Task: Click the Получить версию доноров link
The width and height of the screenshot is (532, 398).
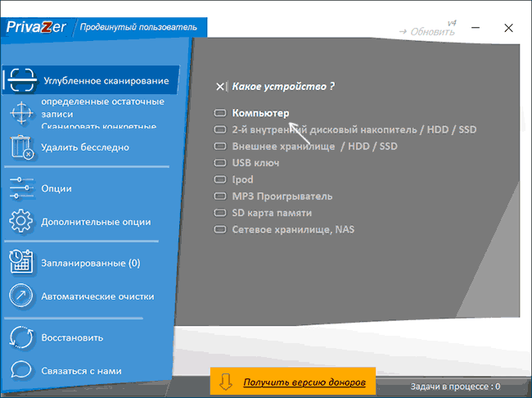Action: tap(304, 382)
